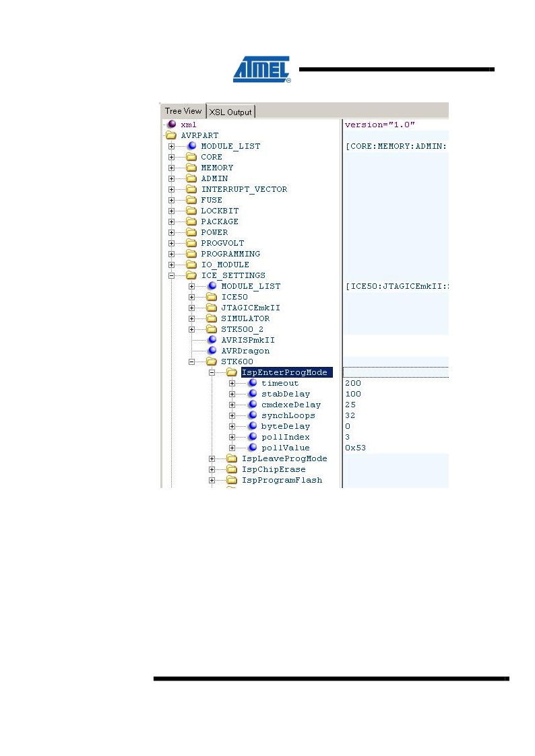The image size is (535, 756).
Task: Click the synchLoops value 32
Action: [350, 415]
